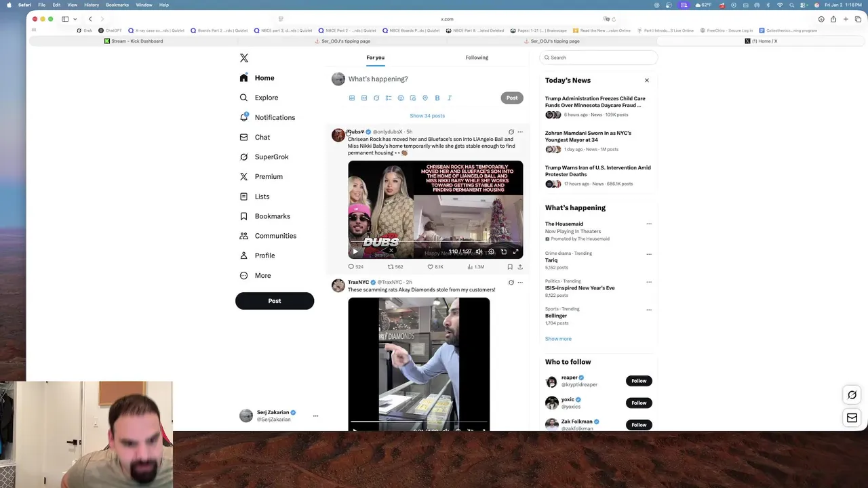Click Show more under trends
The image size is (868, 488).
[558, 339]
